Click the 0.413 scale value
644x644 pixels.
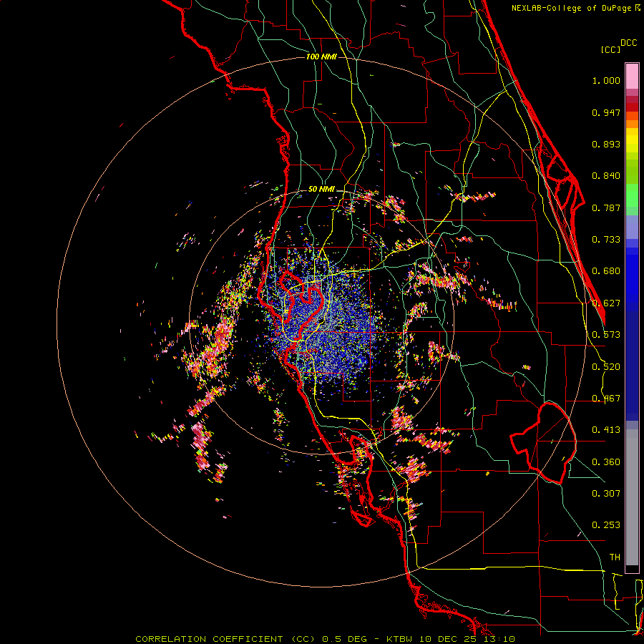point(606,430)
